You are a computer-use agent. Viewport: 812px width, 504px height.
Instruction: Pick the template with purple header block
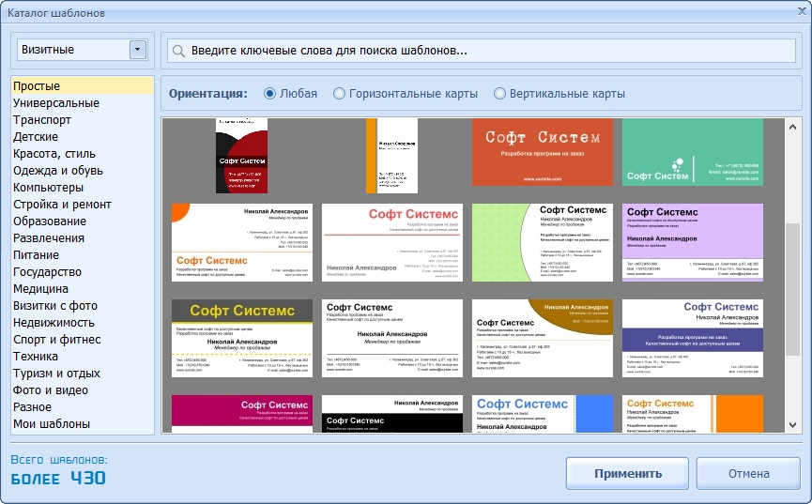coord(692,242)
